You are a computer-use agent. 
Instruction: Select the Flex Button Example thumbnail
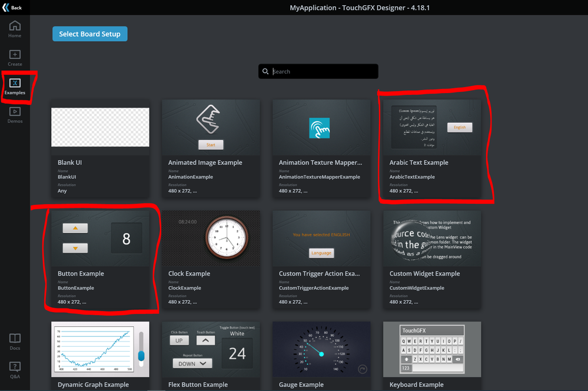point(211,349)
